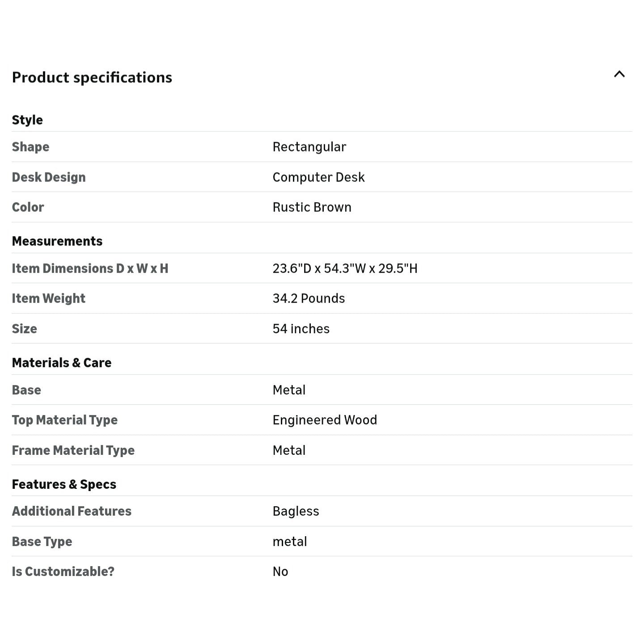
Task: Select the Features & Specs header
Action: click(64, 484)
